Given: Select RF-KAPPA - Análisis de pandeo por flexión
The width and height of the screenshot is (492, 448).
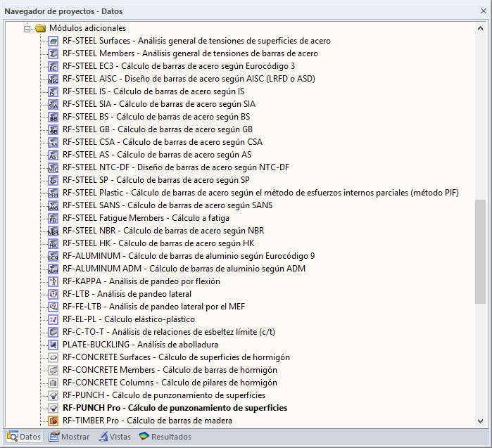Looking at the screenshot, I should [x=141, y=281].
